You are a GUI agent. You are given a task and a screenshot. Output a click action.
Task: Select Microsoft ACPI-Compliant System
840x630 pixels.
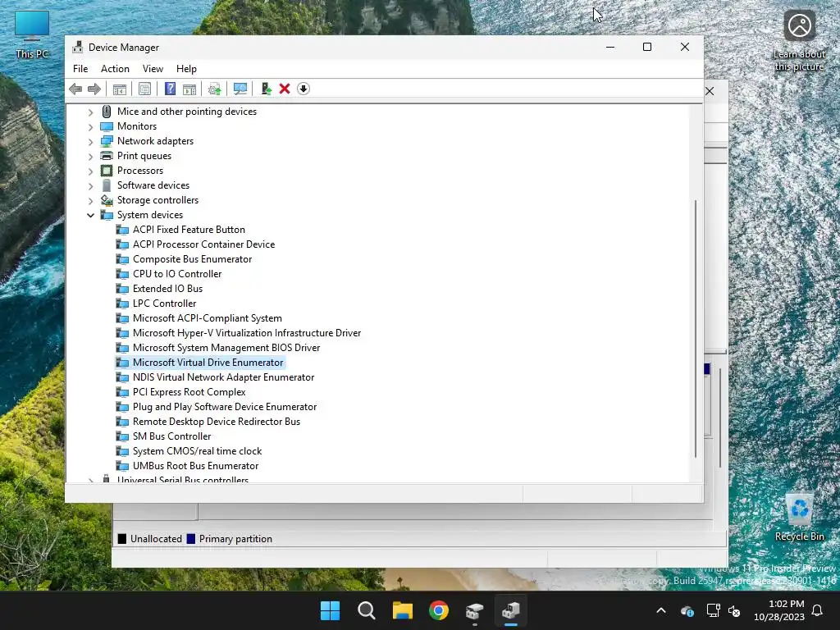[208, 318]
